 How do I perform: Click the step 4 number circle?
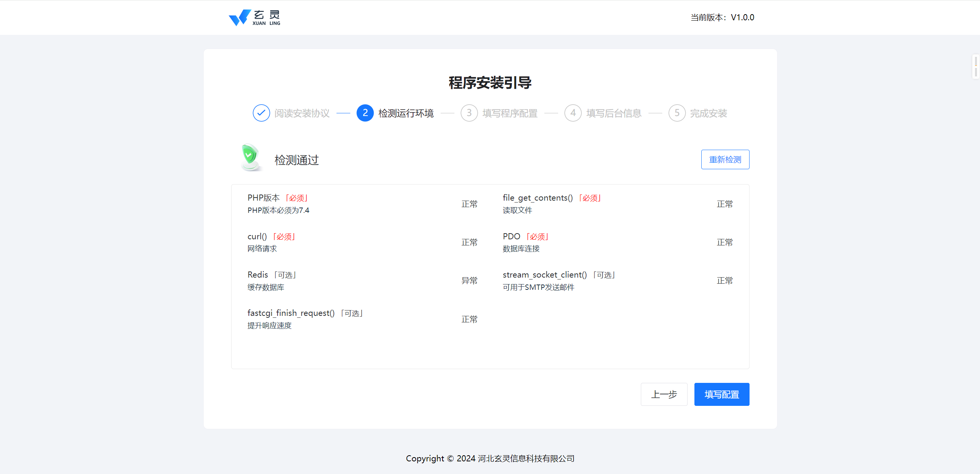[573, 113]
